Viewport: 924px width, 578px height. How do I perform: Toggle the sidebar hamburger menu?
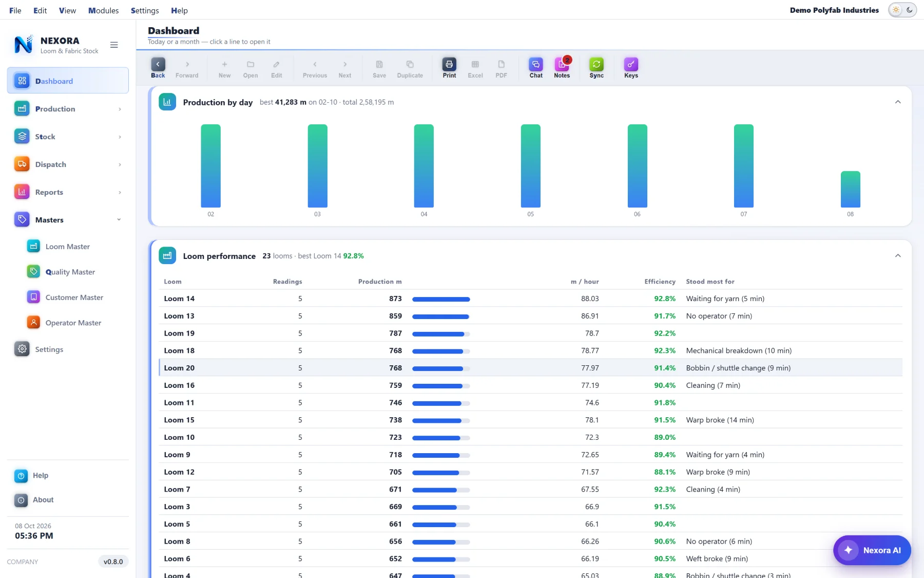click(x=114, y=45)
